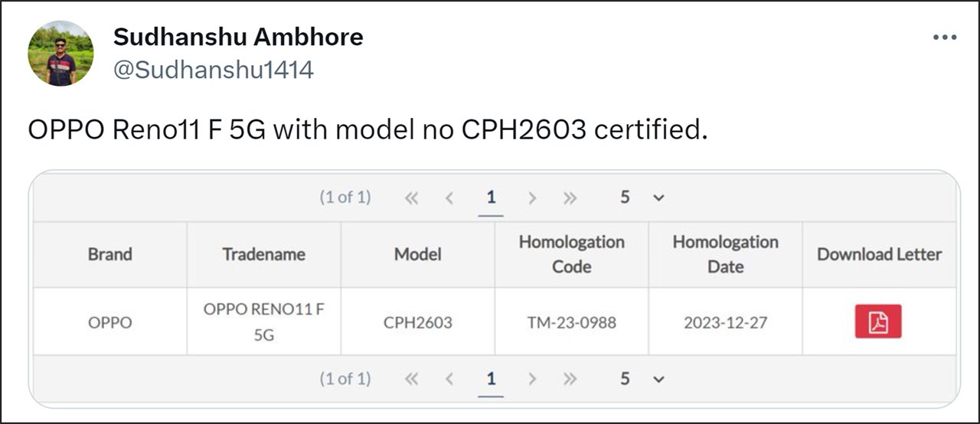
Task: Select page 1 in top paginator
Action: tap(491, 197)
